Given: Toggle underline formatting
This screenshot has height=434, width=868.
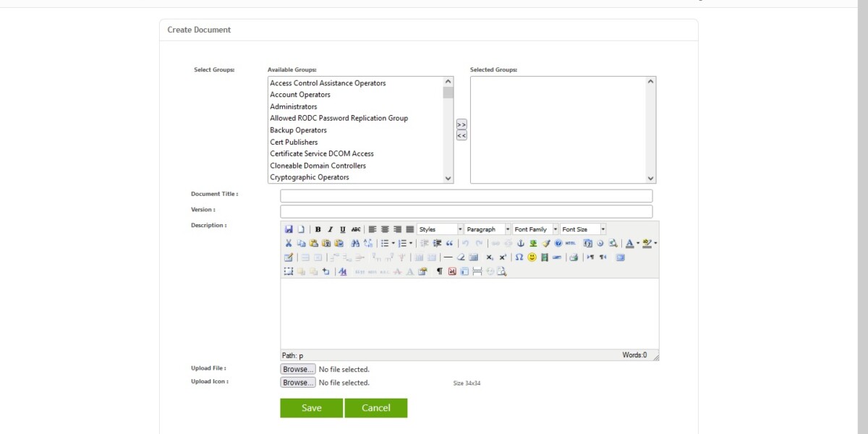Looking at the screenshot, I should (x=341, y=229).
